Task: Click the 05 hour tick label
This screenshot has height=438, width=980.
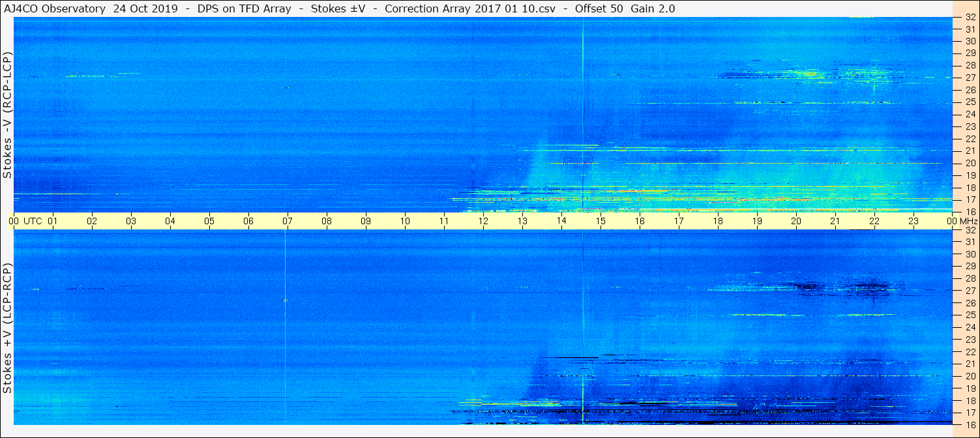Action: tap(209, 221)
